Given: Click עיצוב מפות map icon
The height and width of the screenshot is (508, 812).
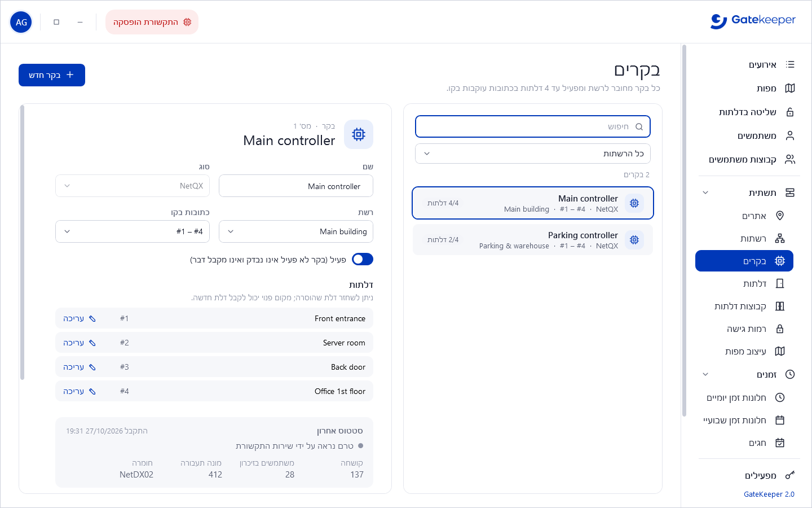Looking at the screenshot, I should coord(780,351).
